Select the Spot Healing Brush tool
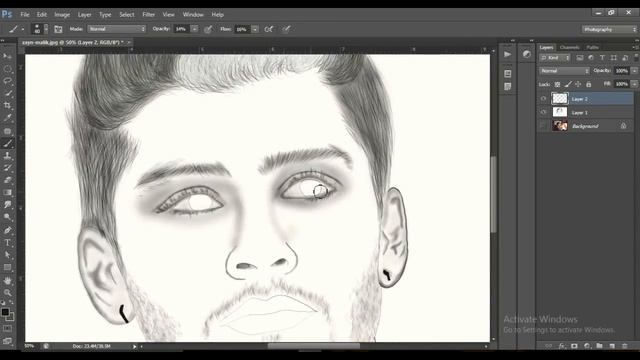This screenshot has width=640, height=360. click(x=7, y=131)
